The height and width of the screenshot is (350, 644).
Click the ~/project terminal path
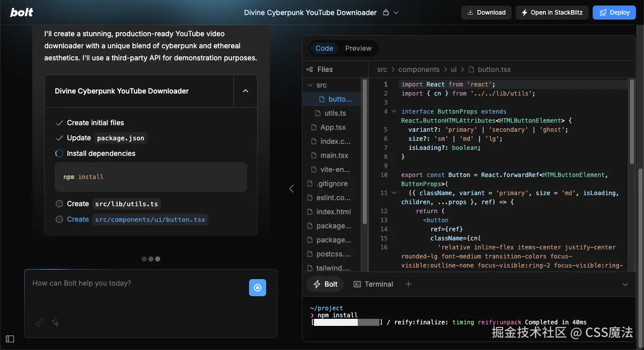[x=327, y=308]
